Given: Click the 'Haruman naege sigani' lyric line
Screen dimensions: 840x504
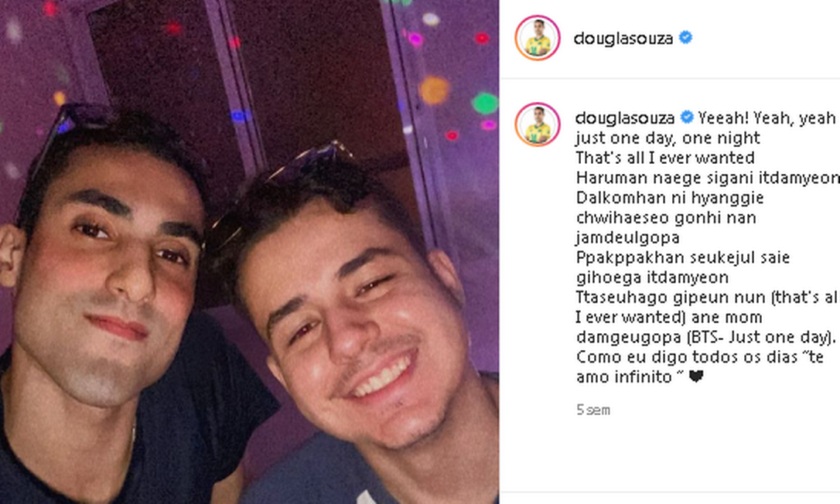Looking at the screenshot, I should 709,178.
